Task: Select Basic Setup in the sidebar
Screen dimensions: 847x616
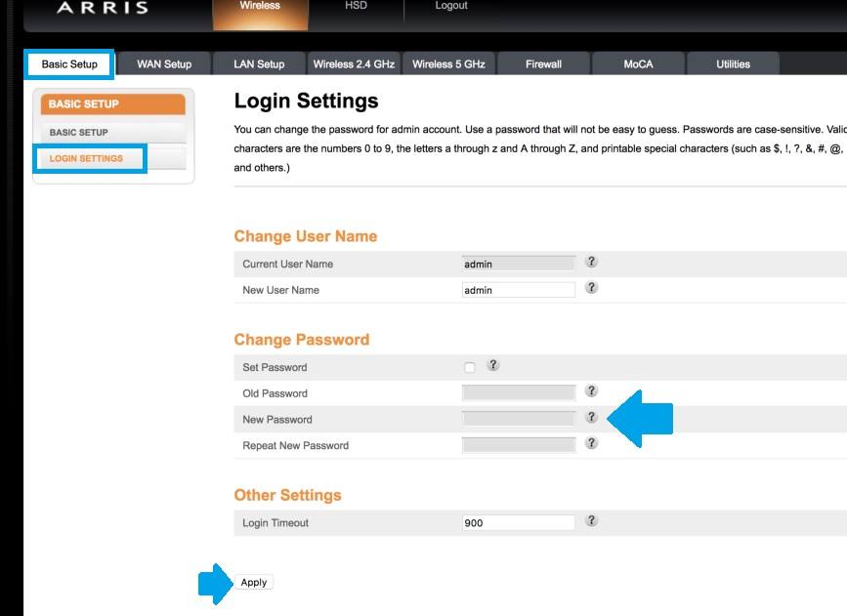Action: 79,133
